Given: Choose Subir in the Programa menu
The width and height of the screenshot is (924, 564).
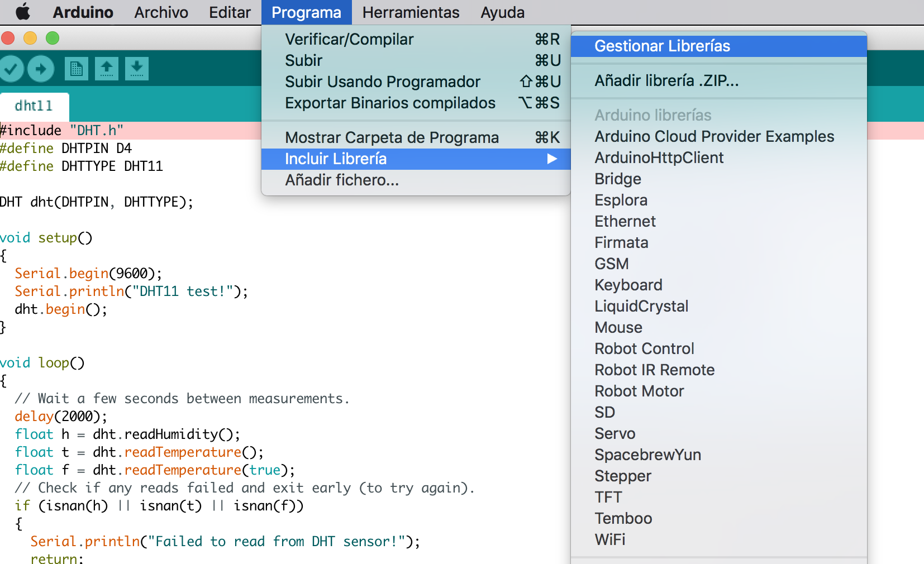Looking at the screenshot, I should tap(416, 60).
